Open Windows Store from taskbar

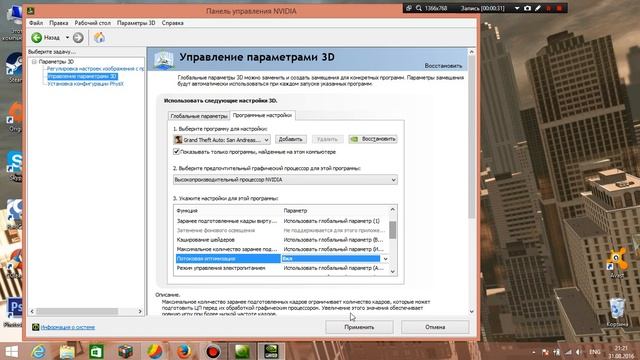(96, 352)
